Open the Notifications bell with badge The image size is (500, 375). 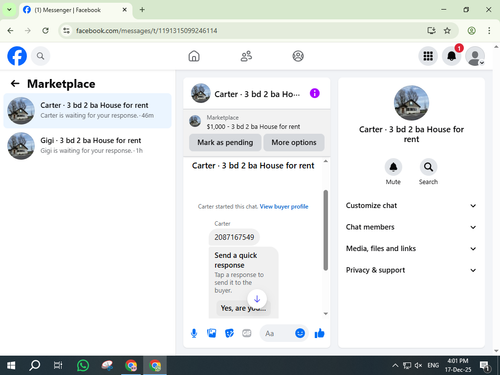point(452,56)
